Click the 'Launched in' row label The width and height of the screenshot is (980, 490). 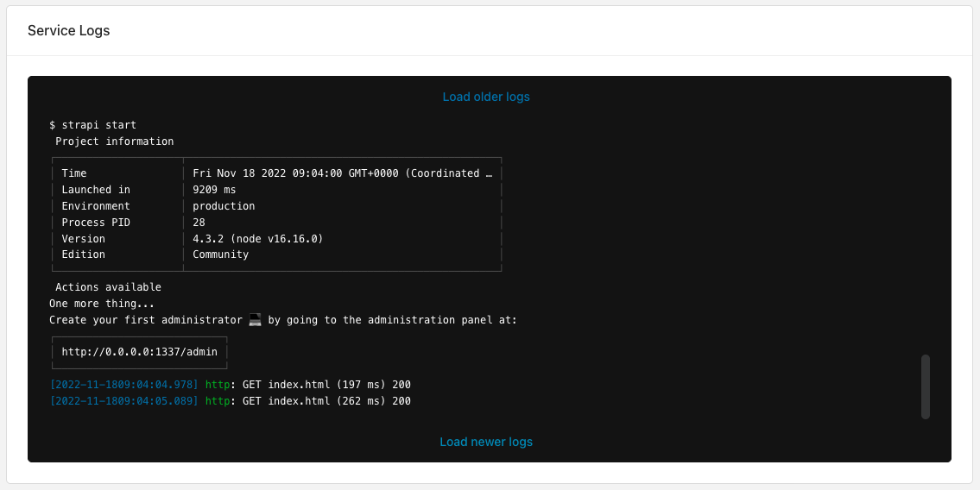click(96, 190)
